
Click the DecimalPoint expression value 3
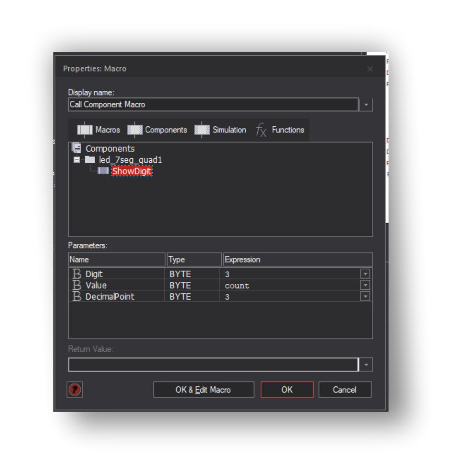(x=227, y=296)
